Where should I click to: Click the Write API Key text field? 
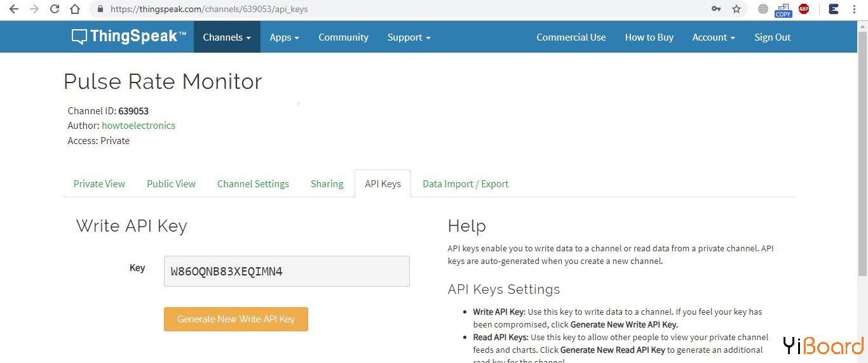[x=287, y=272]
